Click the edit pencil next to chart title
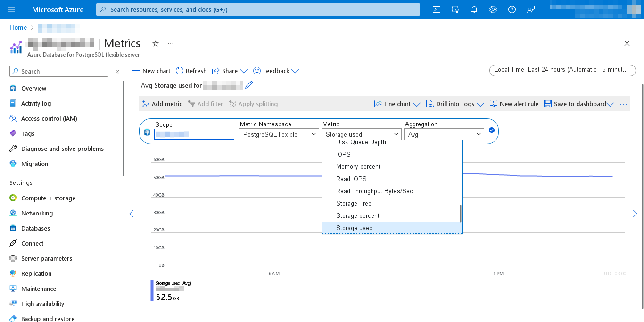644x322 pixels. point(249,85)
